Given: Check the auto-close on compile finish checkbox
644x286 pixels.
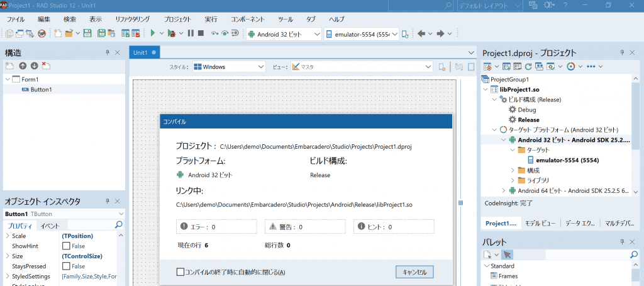Looking at the screenshot, I should [x=180, y=272].
